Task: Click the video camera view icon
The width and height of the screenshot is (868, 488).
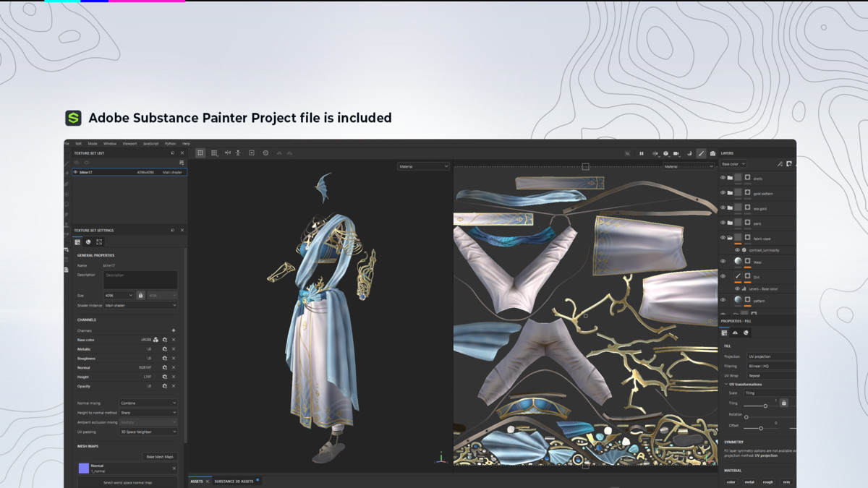Action: (x=676, y=153)
